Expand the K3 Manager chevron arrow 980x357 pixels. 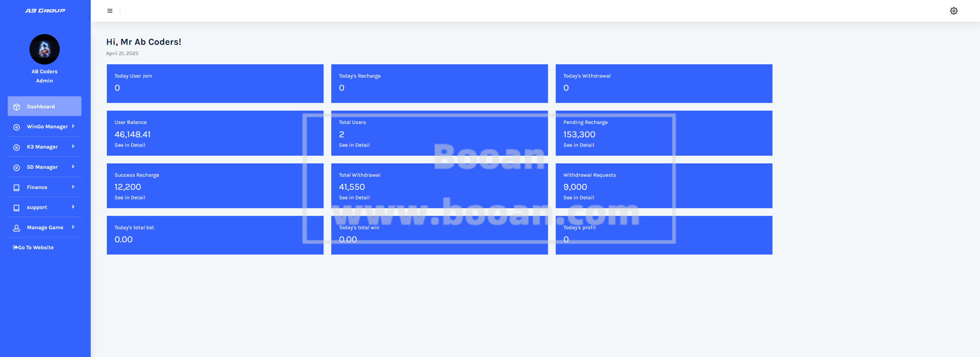tap(73, 147)
